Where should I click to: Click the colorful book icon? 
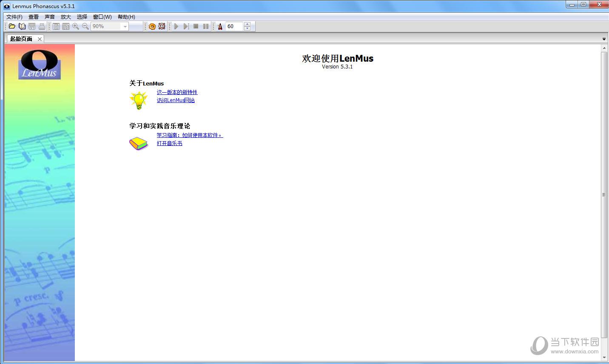click(139, 143)
